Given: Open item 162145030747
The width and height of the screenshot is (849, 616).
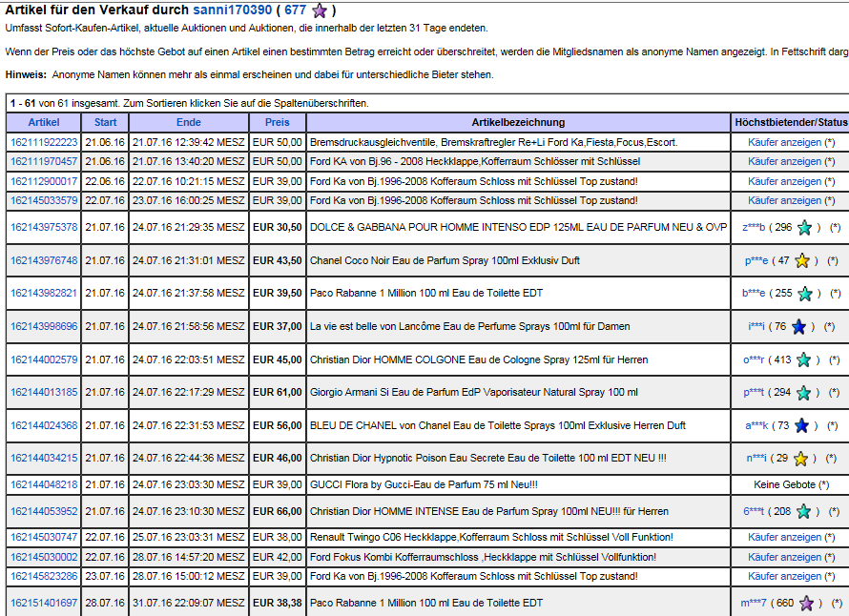Looking at the screenshot, I should point(44,537).
